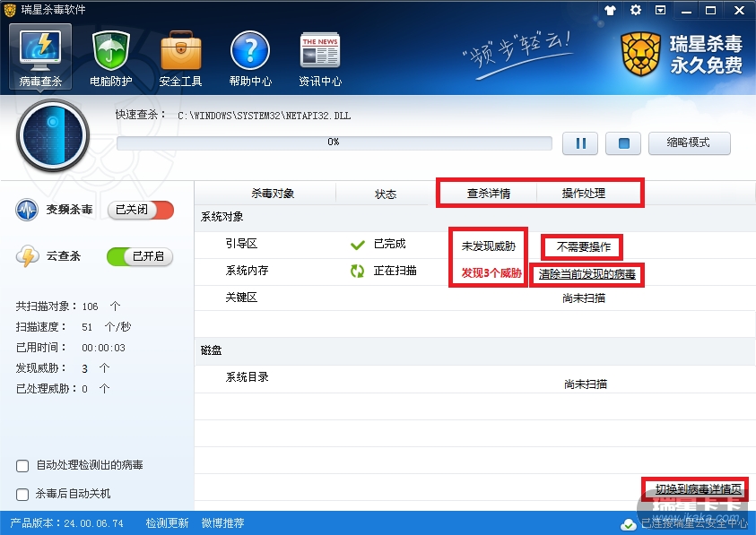
Task: Click 微博推荐 in the status bar
Action: click(x=222, y=523)
